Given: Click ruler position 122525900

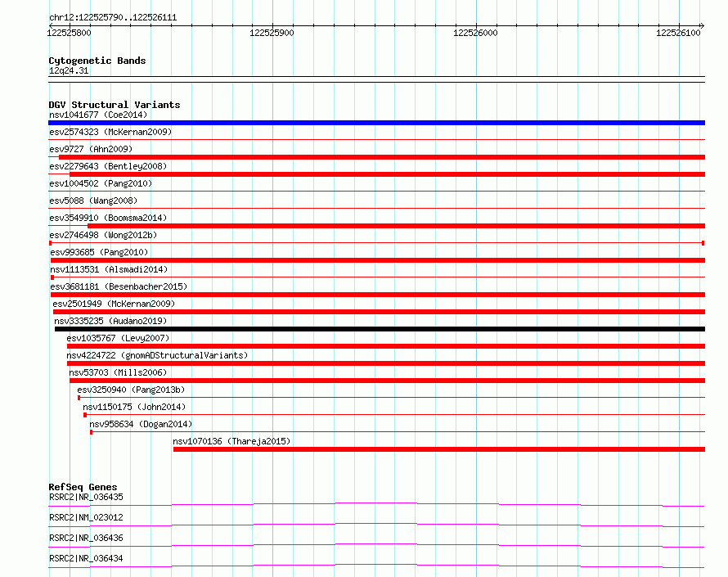Looking at the screenshot, I should tap(272, 33).
